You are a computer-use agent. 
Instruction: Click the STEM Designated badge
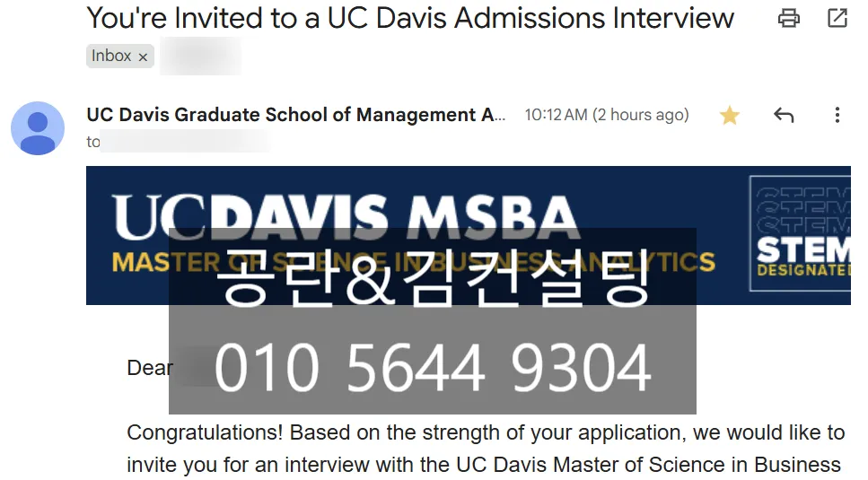[802, 233]
